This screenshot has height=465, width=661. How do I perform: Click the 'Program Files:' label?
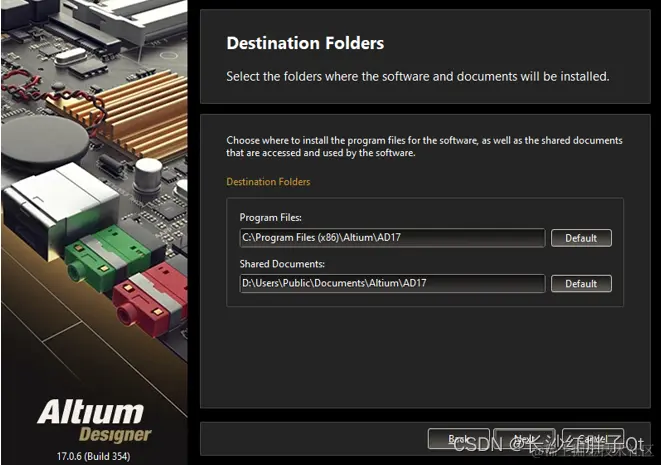coord(271,218)
